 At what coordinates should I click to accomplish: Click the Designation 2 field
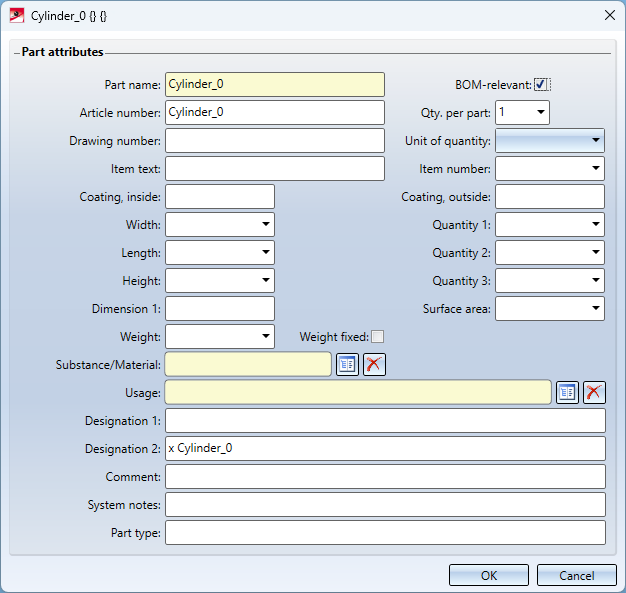coord(385,448)
